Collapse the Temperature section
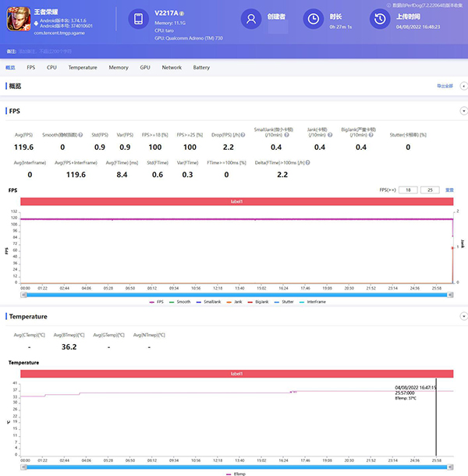 (x=463, y=317)
